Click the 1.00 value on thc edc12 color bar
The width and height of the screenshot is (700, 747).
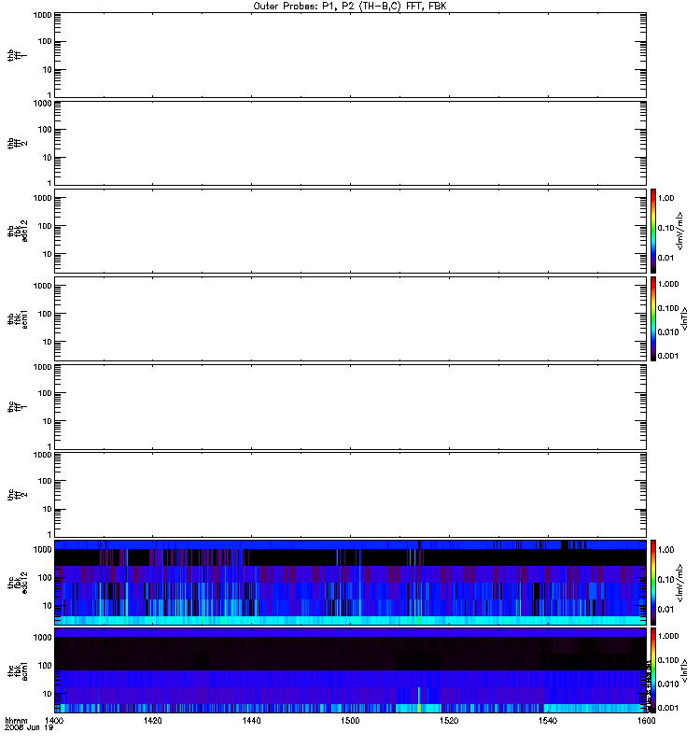coord(665,550)
